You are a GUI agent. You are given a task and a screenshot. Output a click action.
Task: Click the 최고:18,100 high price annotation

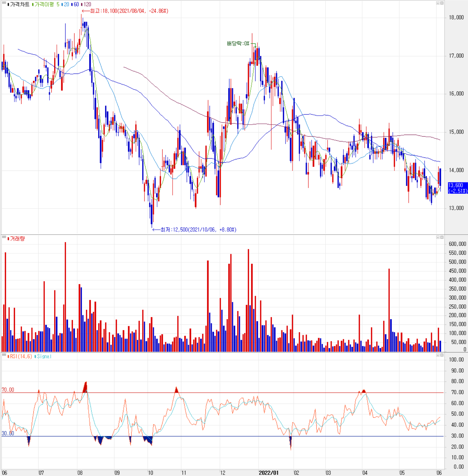pyautogui.click(x=125, y=11)
